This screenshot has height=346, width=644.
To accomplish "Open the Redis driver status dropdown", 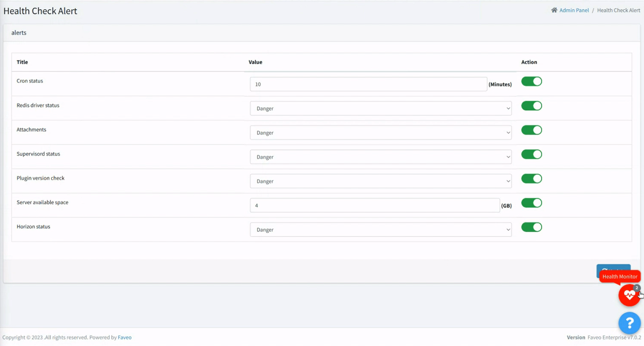I will pos(381,108).
